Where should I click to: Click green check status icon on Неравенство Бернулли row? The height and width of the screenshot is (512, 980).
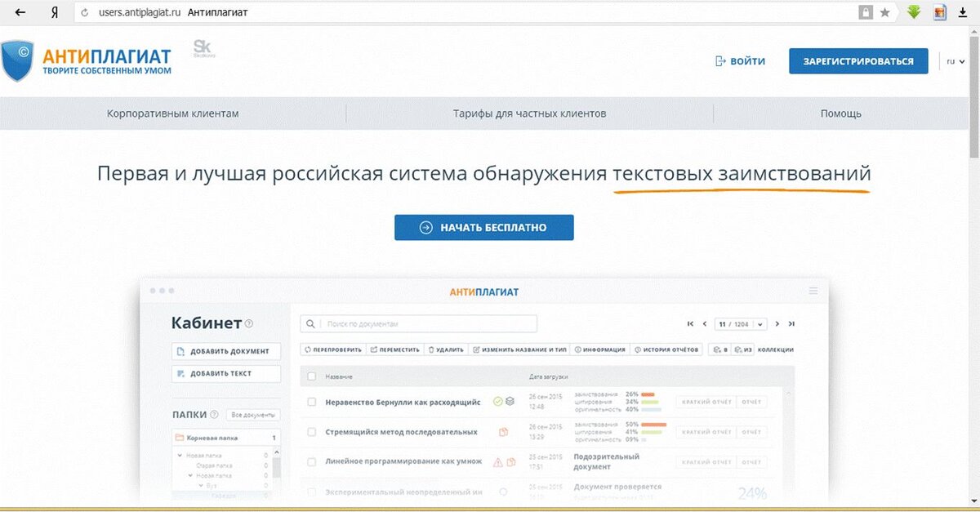pos(498,402)
